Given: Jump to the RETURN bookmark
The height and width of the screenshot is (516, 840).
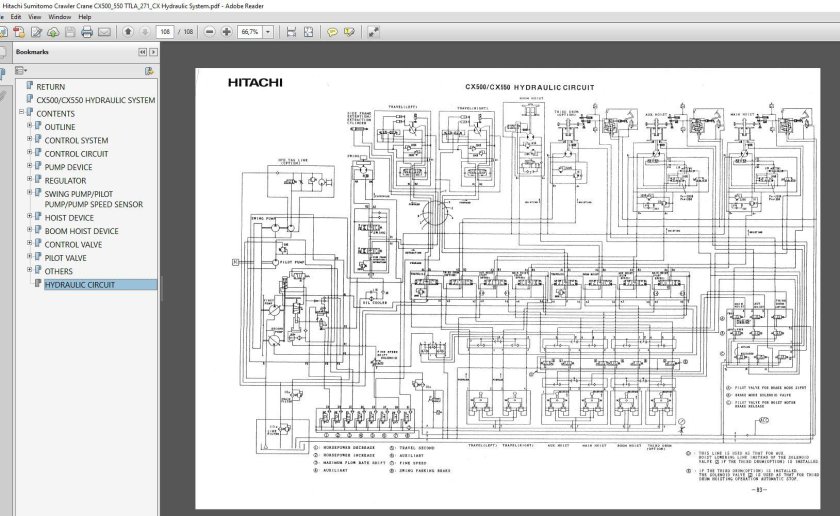Looking at the screenshot, I should 50,87.
